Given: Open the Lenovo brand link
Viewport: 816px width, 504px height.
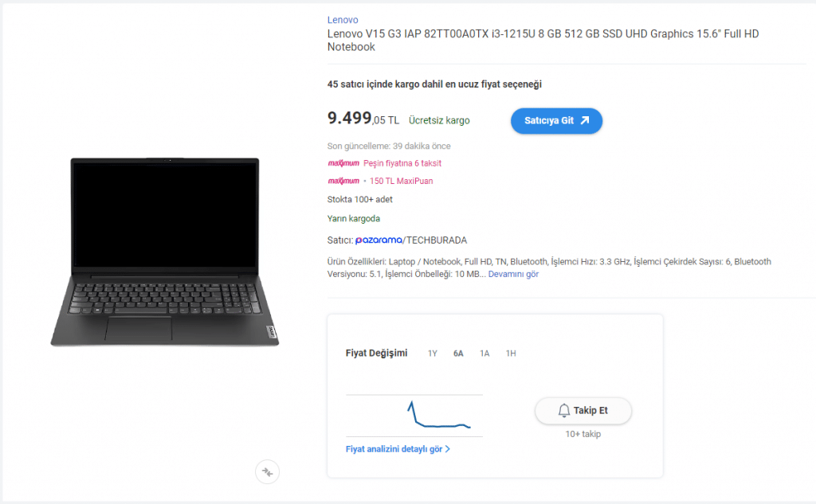Looking at the screenshot, I should 343,20.
